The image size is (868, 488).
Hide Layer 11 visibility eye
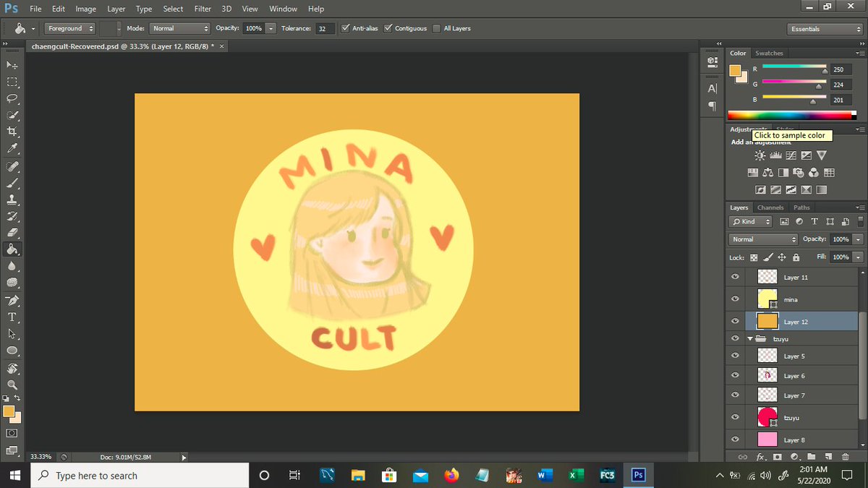(x=735, y=277)
